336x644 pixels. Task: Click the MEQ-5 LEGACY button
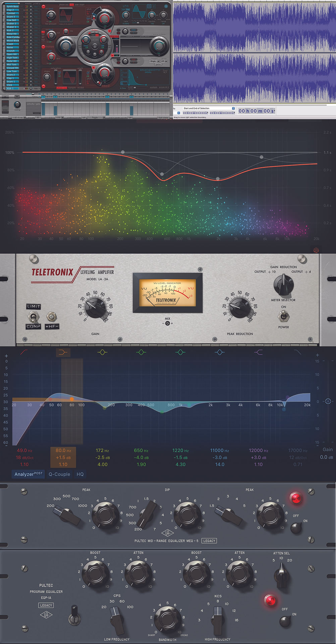click(209, 541)
